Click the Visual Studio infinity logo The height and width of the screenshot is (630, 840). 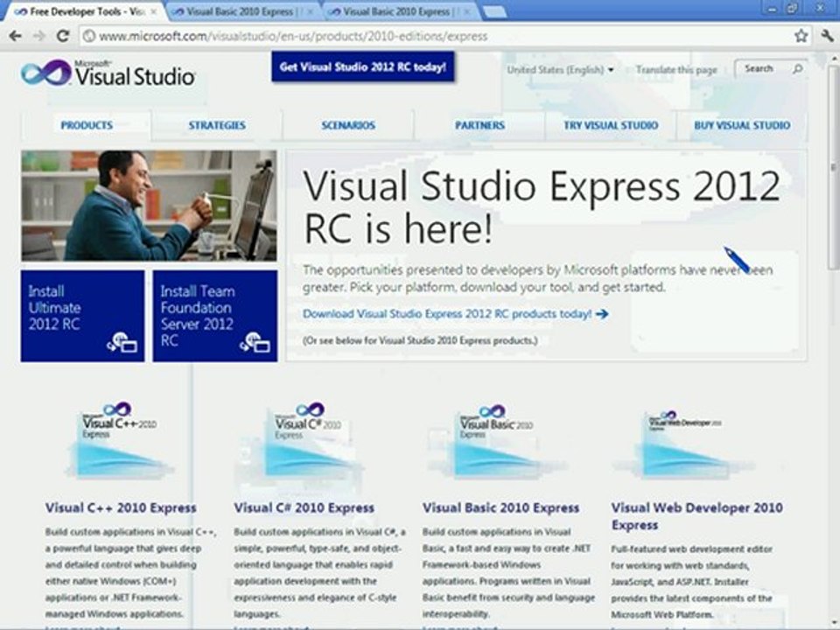pos(45,73)
